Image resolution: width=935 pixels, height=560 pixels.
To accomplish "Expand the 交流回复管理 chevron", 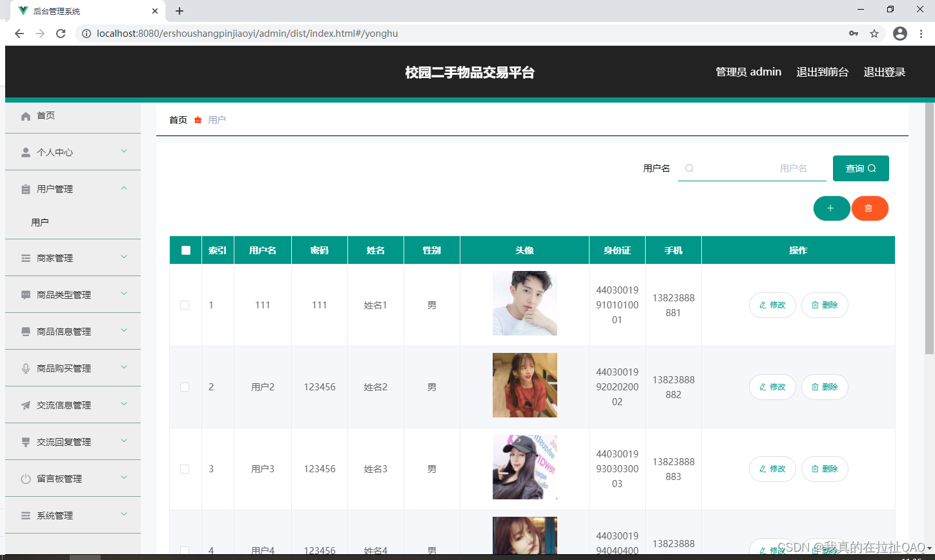I will tap(124, 441).
